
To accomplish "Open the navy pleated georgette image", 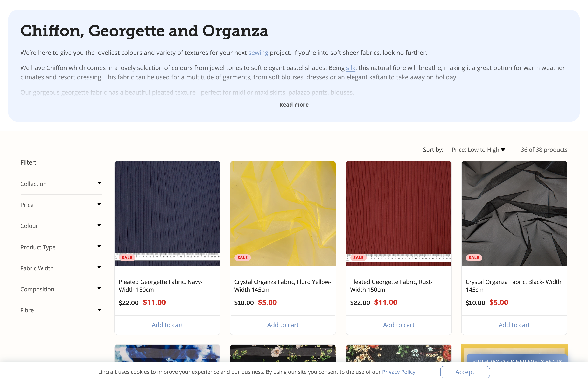I will (167, 214).
